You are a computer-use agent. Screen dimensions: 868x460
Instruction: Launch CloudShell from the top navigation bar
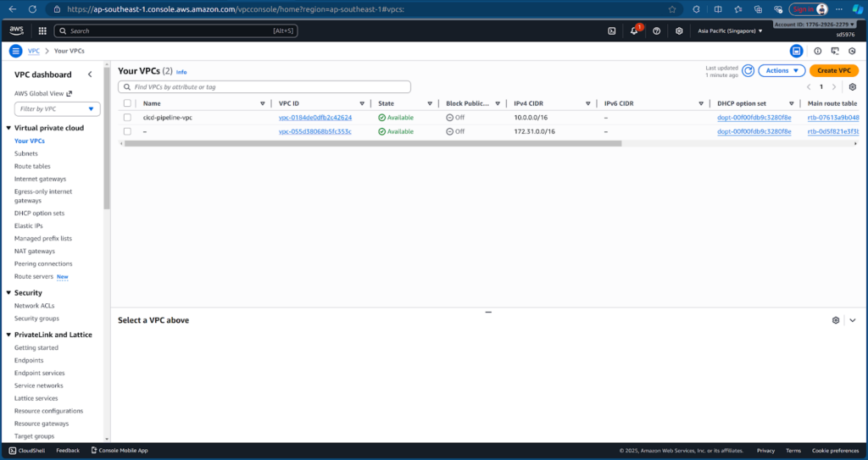click(x=612, y=30)
